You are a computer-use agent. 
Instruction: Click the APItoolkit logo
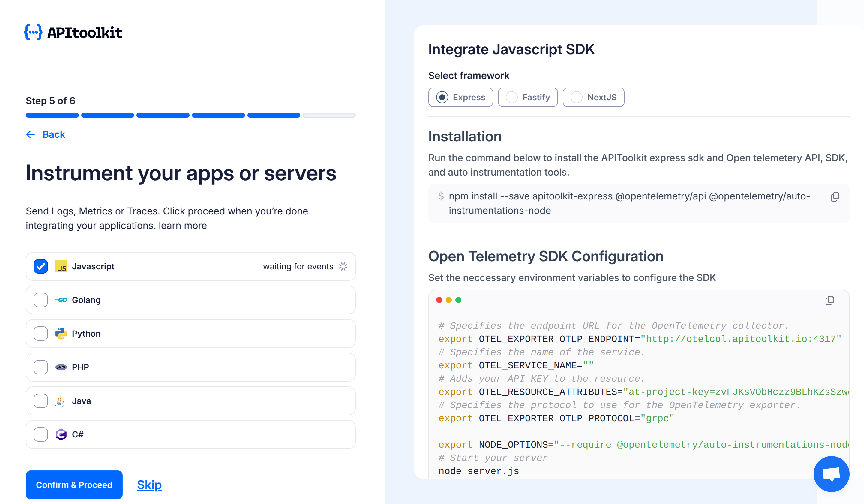[x=73, y=32]
